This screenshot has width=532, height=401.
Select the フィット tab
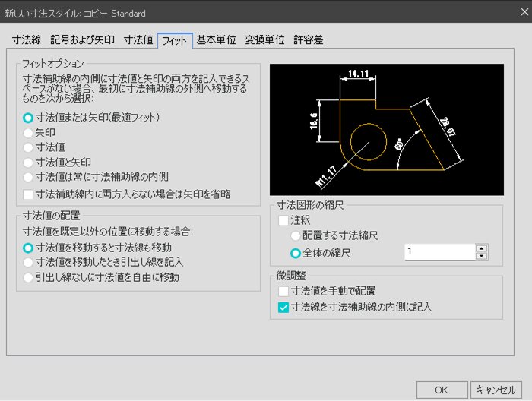pos(175,41)
